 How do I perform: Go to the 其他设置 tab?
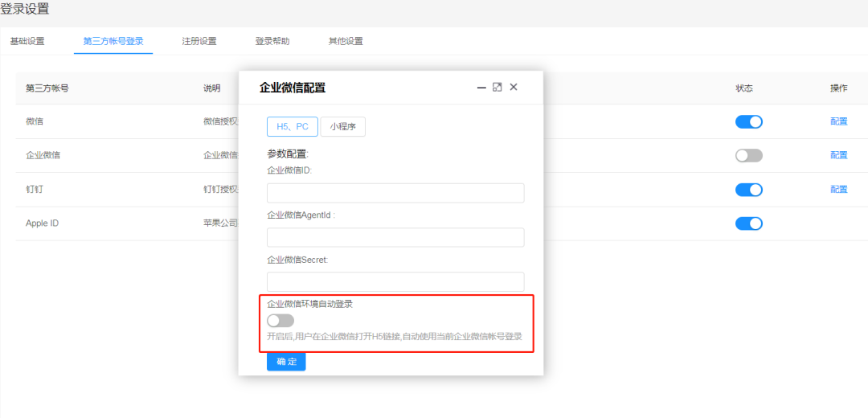point(346,42)
